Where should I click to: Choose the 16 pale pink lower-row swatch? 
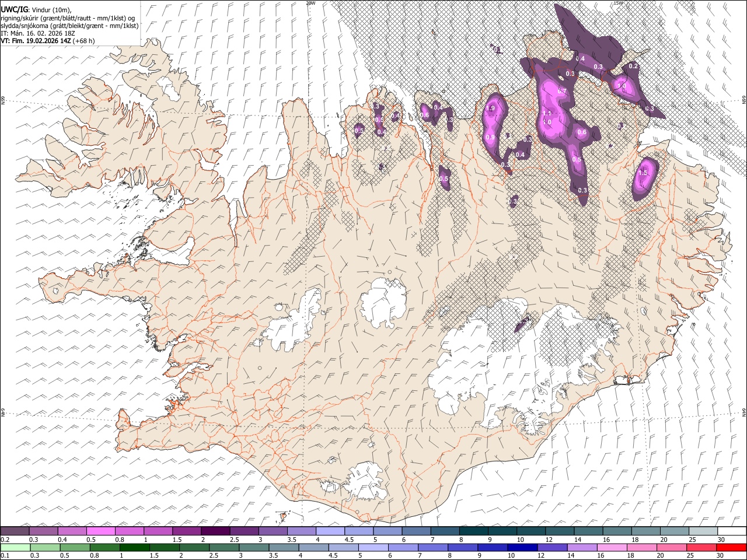point(613,547)
